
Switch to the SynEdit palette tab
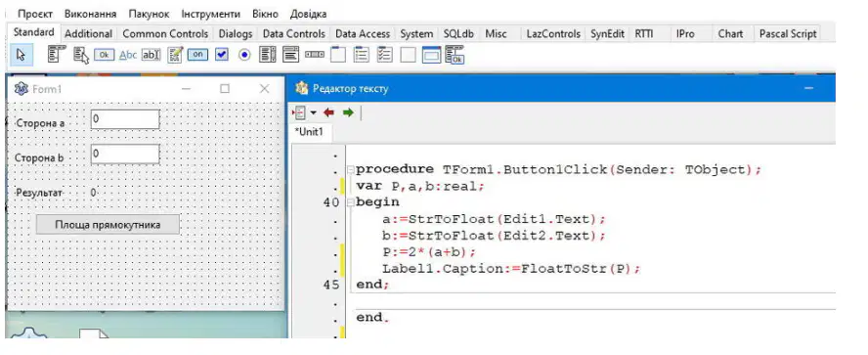607,34
